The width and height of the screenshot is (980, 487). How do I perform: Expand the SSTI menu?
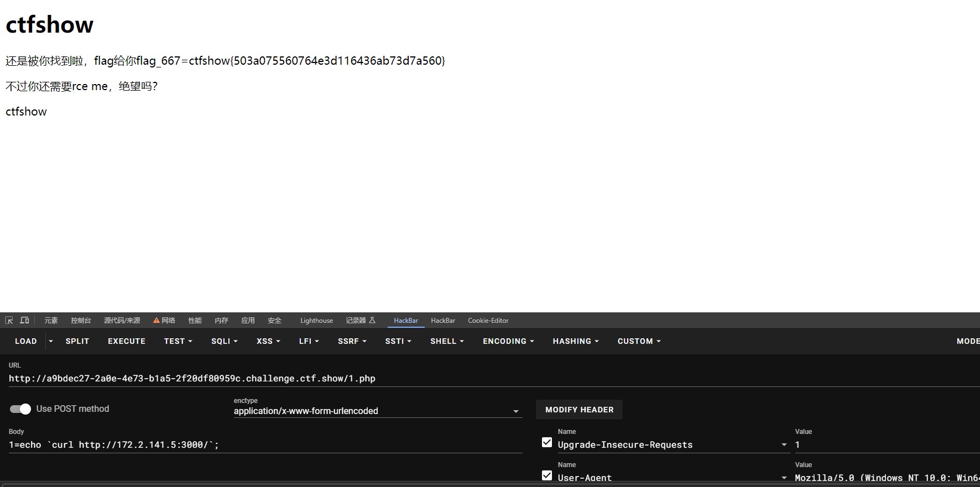click(398, 342)
